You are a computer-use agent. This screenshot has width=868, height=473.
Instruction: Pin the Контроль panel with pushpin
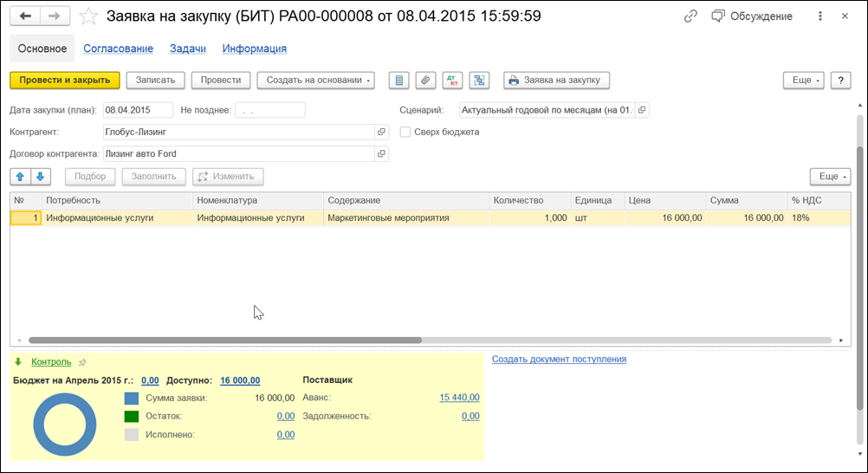[82, 362]
